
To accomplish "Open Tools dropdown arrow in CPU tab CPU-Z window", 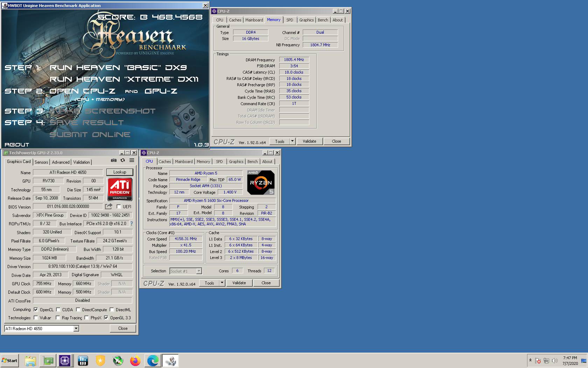I will [x=222, y=283].
